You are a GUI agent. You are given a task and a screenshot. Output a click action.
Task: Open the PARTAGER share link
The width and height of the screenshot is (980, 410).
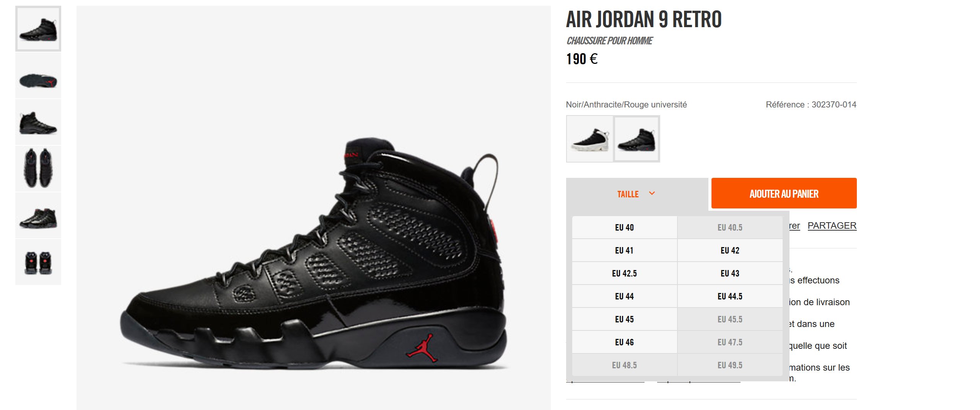point(832,226)
